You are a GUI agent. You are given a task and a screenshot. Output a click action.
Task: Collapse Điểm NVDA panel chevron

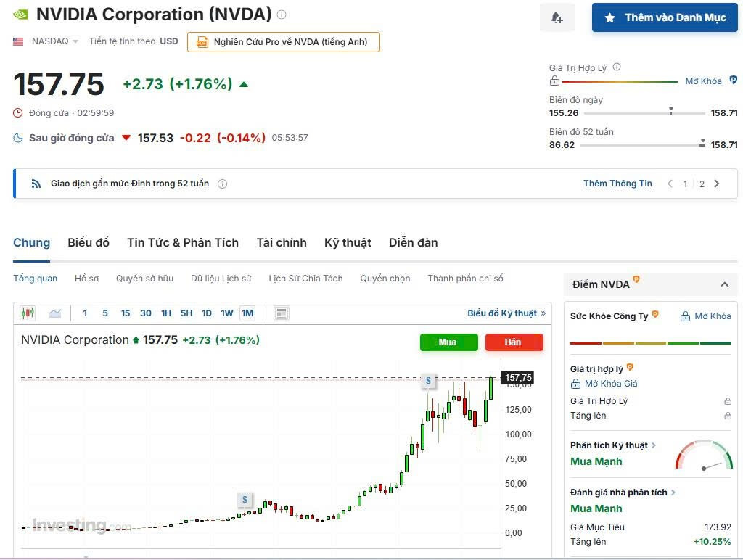click(x=724, y=284)
